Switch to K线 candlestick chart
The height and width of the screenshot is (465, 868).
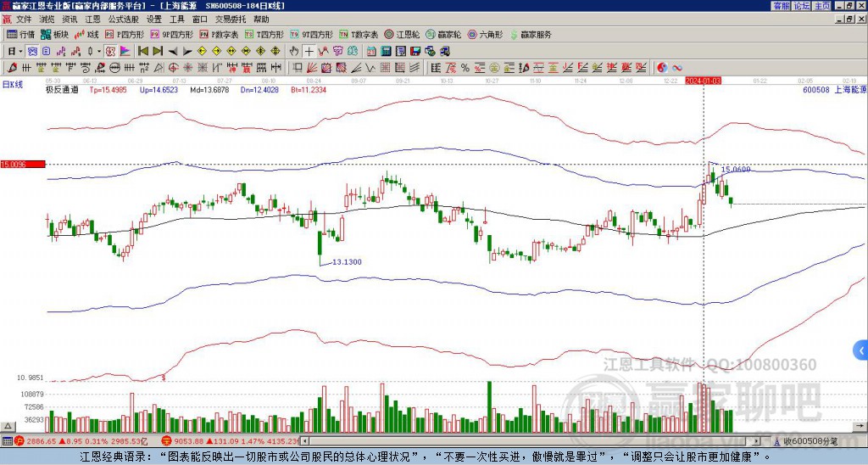tap(86, 34)
